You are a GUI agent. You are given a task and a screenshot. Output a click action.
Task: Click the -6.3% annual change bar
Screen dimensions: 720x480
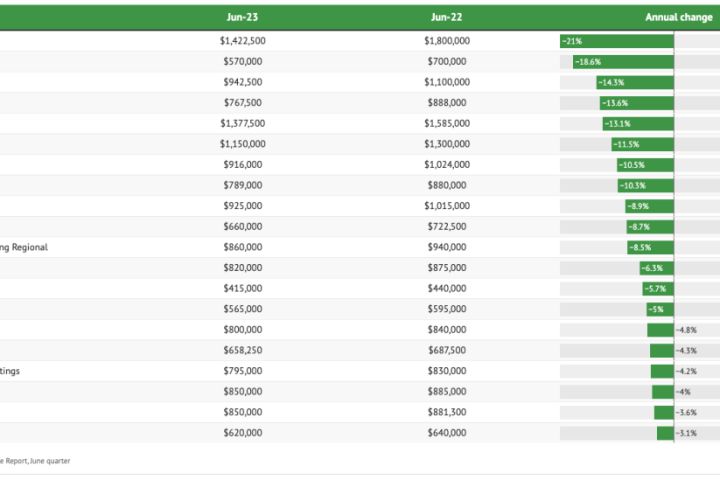pos(657,268)
